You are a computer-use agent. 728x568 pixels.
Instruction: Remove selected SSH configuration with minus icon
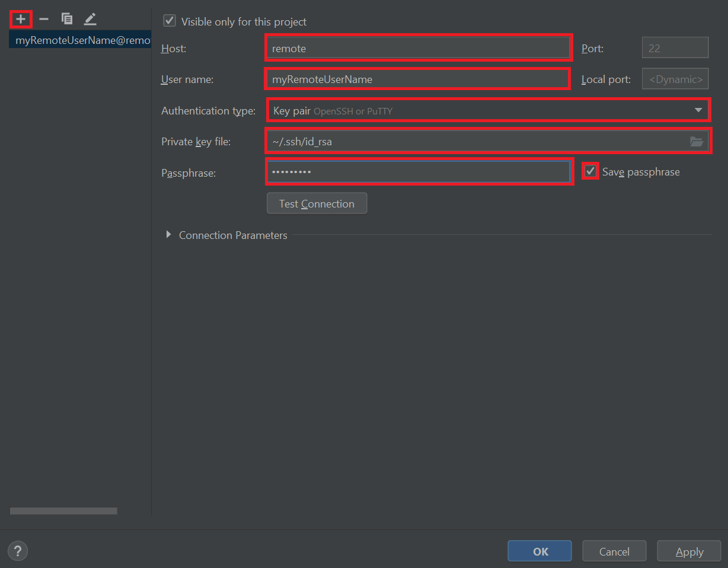point(44,19)
